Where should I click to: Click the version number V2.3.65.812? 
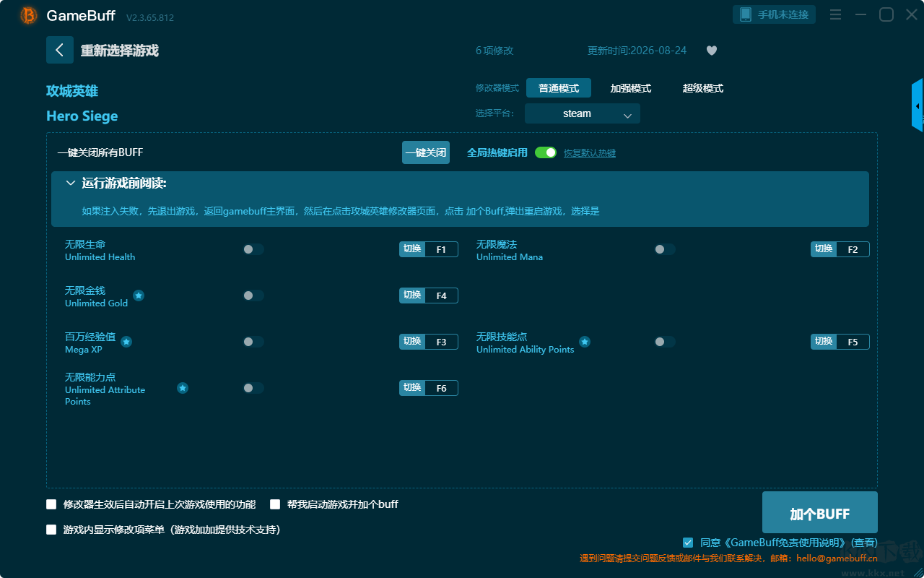coord(150,17)
